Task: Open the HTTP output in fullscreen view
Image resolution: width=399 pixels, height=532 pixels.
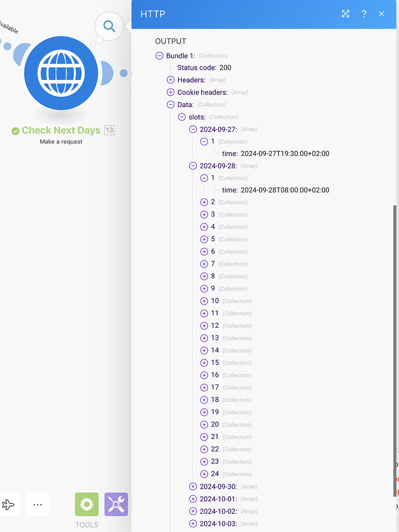Action: (345, 14)
